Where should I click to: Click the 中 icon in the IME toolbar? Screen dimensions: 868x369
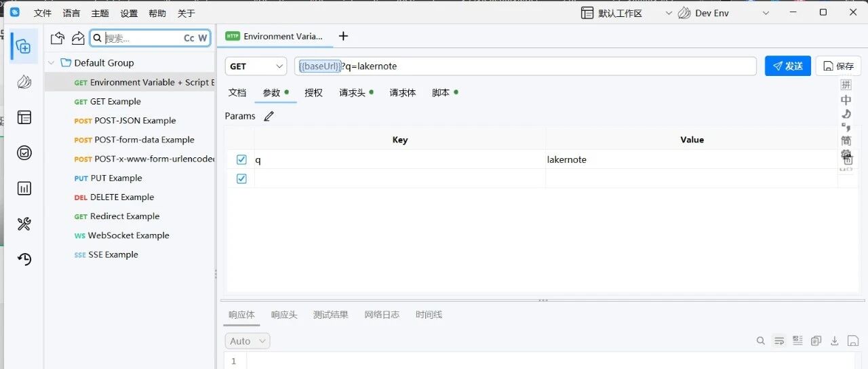(846, 100)
